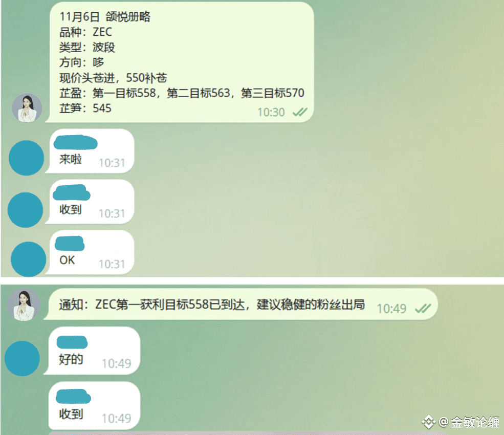Image resolution: width=504 pixels, height=435 pixels.
Task: Click the blue avatar next to 来啦 message
Action: coord(27,158)
